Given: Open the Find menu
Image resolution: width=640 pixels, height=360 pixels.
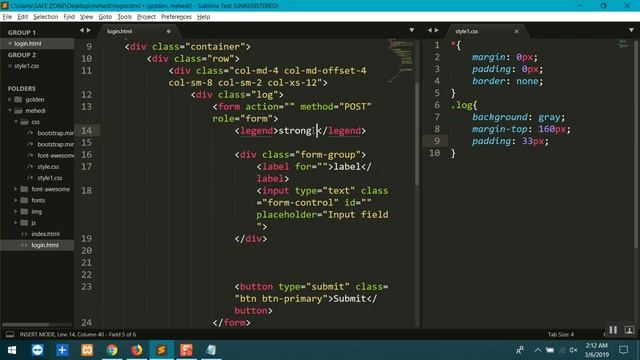Looking at the screenshot, I should (69, 17).
